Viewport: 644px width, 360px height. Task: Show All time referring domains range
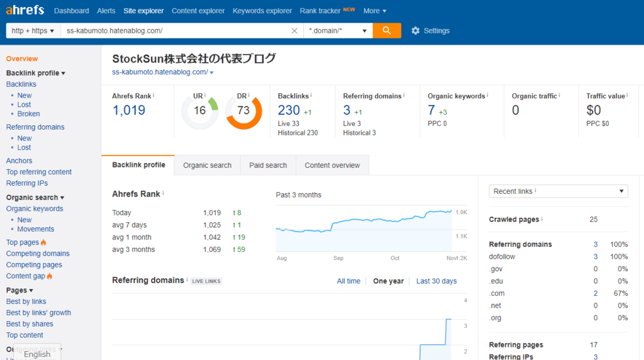pyautogui.click(x=348, y=281)
